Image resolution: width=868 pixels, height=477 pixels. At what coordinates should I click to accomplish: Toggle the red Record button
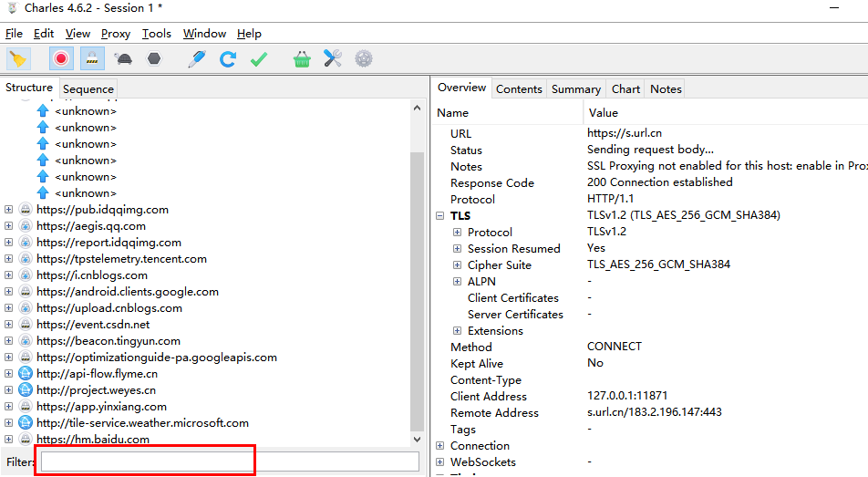[x=61, y=58]
